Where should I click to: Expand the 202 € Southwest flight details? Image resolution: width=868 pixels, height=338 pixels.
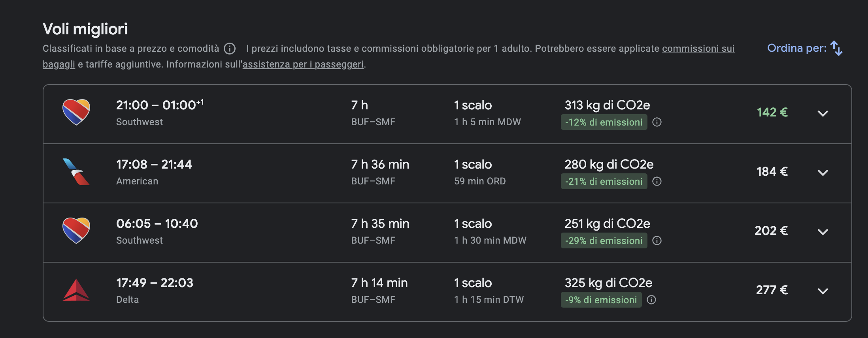(x=823, y=232)
